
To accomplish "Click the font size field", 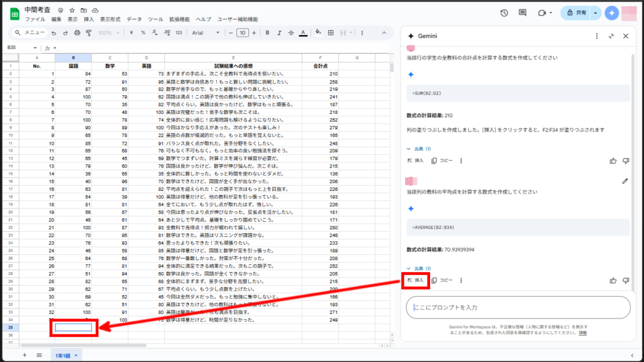I will coord(242,33).
